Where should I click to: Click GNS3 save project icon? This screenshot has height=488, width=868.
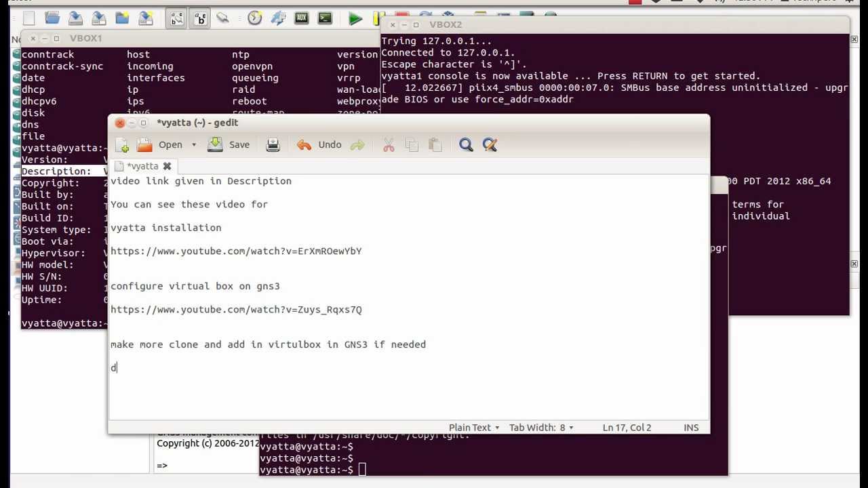point(75,18)
